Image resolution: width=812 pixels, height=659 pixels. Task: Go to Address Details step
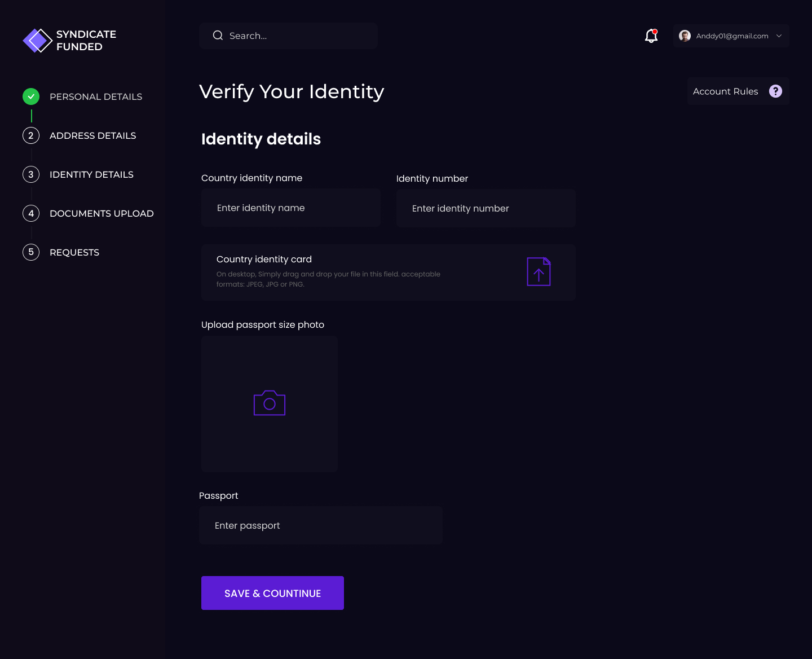[92, 135]
